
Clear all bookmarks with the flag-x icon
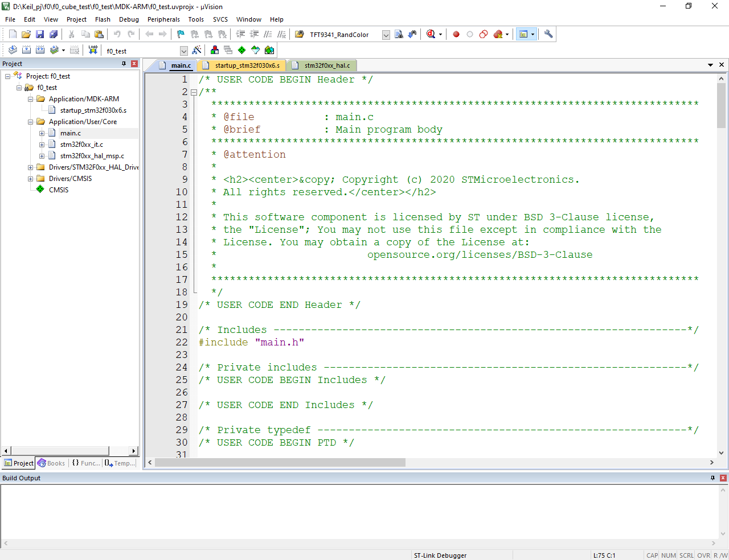pyautogui.click(x=223, y=34)
